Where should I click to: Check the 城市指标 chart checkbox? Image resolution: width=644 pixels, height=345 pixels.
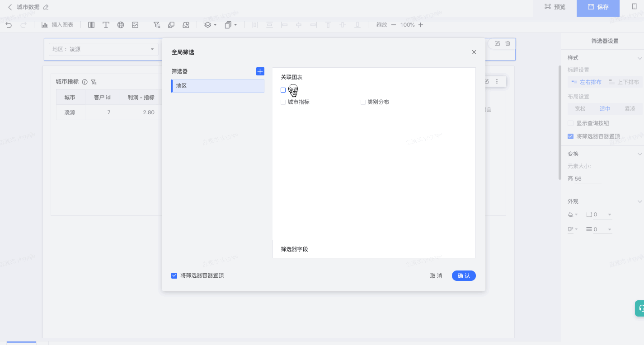click(x=283, y=103)
